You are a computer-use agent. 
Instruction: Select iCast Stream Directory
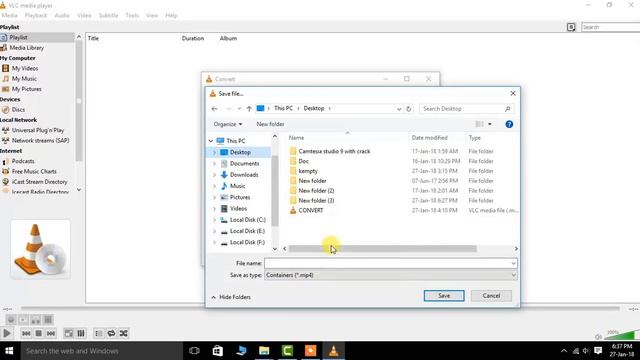click(x=39, y=182)
